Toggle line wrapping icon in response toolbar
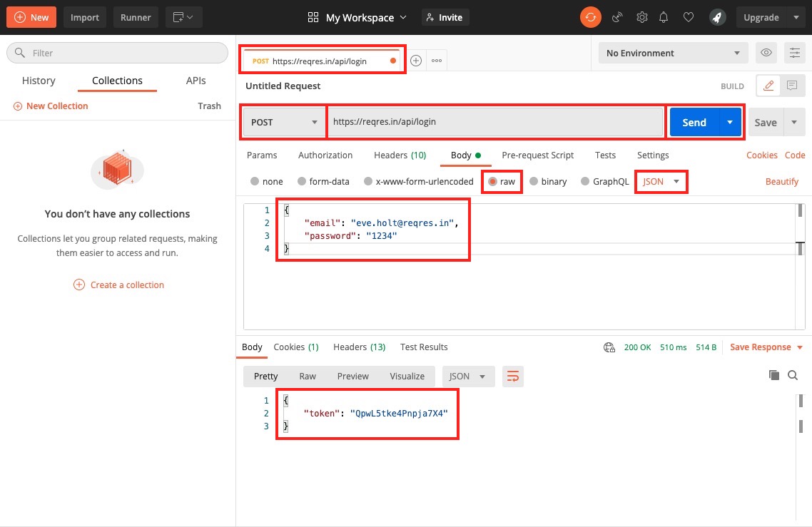The width and height of the screenshot is (812, 527). click(x=512, y=376)
